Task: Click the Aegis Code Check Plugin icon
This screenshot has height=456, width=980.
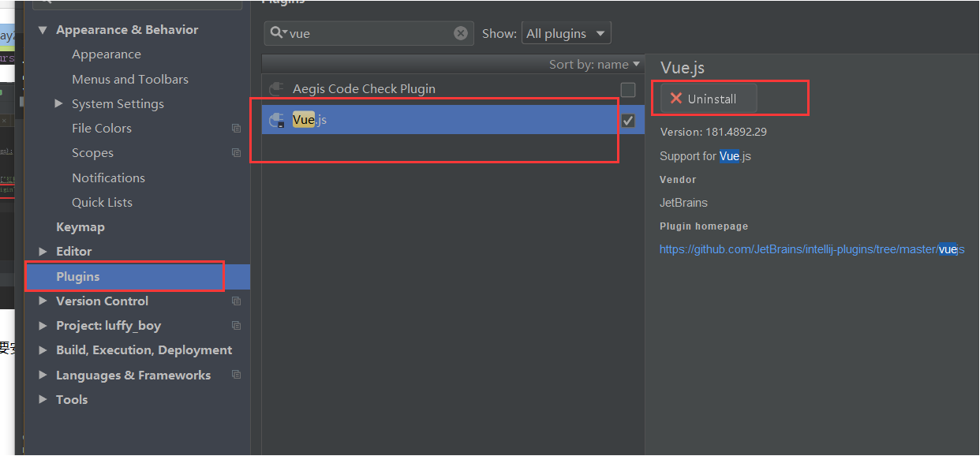Action: (x=276, y=89)
